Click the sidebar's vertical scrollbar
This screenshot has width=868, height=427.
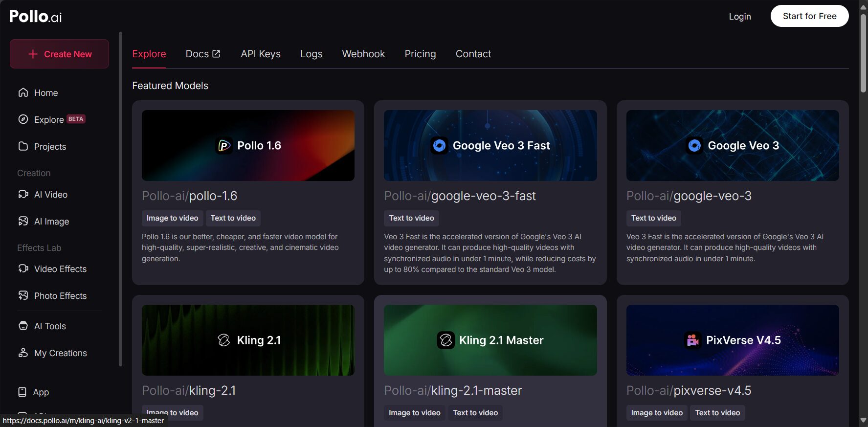click(120, 199)
